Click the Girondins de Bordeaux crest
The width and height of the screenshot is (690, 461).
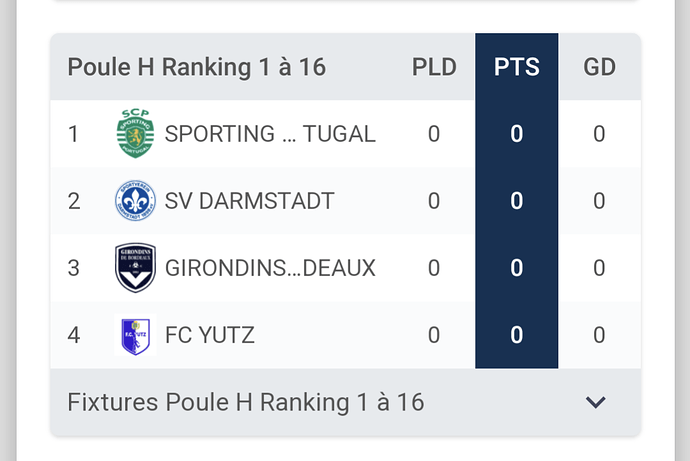click(x=135, y=268)
